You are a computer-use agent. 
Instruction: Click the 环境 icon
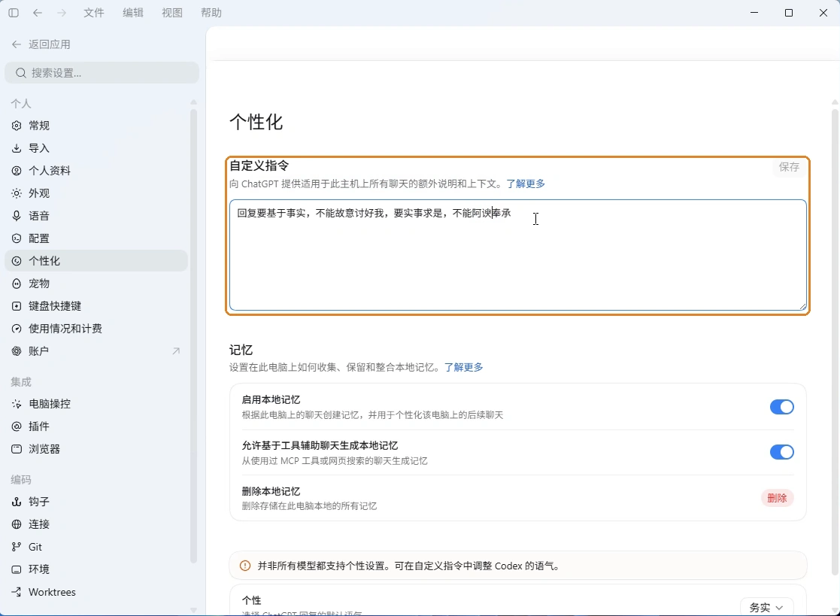coord(17,569)
